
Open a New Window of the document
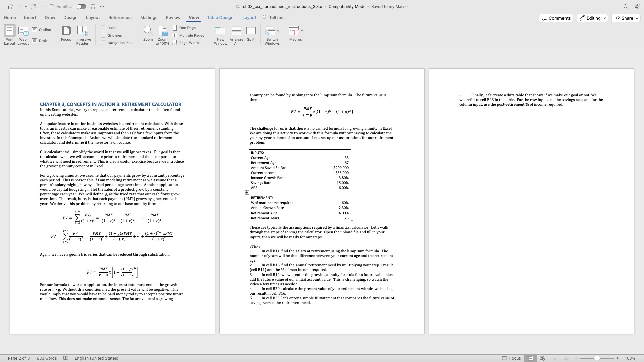pos(220,35)
